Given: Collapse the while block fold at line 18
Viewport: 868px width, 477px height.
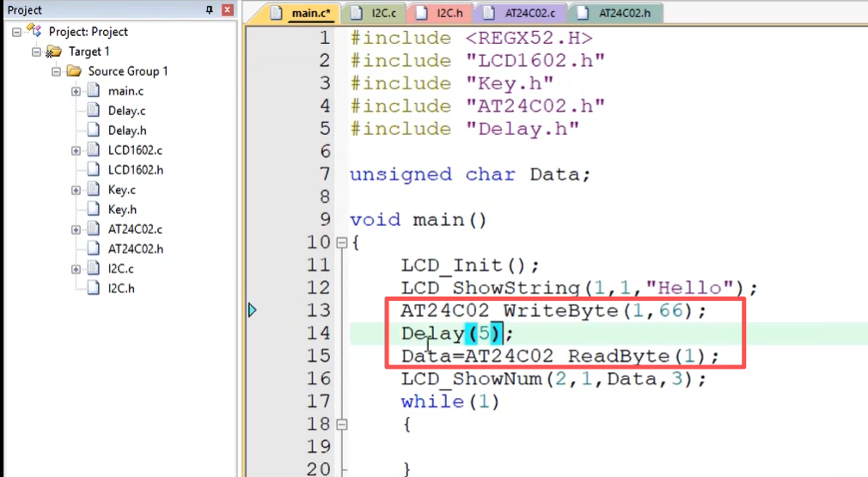Looking at the screenshot, I should 342,425.
